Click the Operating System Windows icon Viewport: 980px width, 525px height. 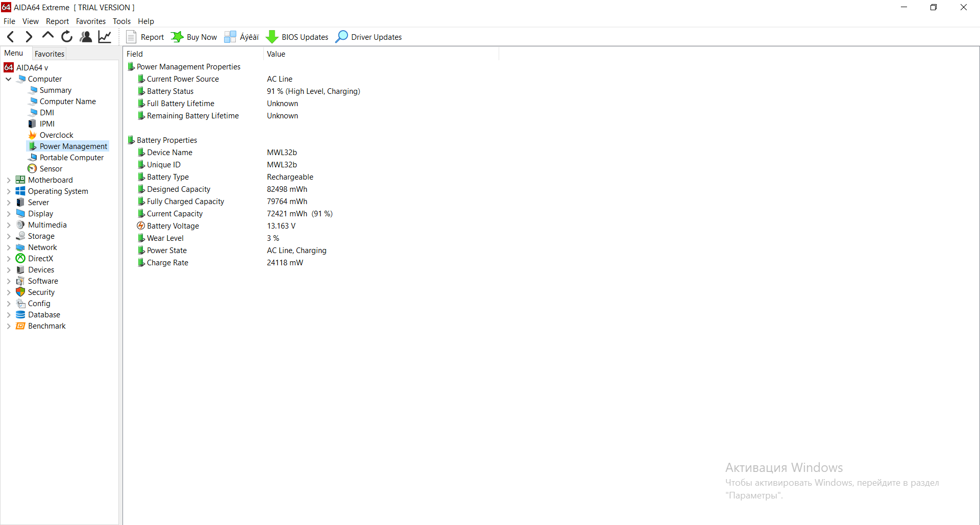pos(20,191)
